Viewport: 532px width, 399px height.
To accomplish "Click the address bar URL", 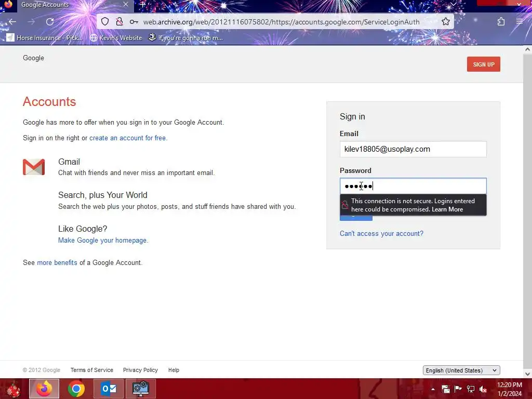I will tap(281, 22).
